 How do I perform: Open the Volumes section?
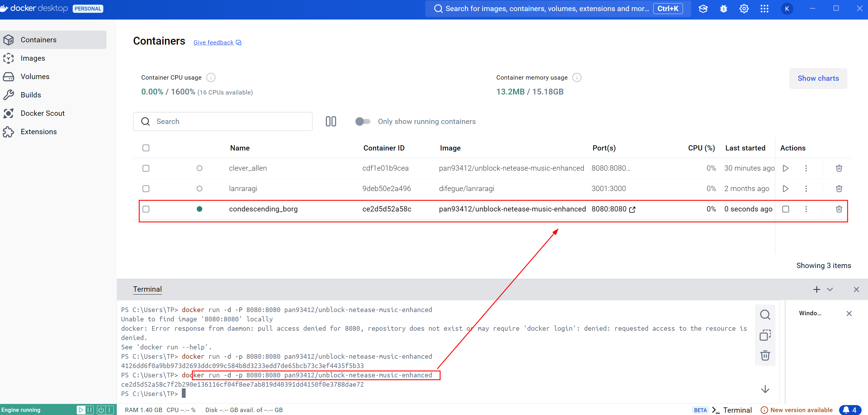(35, 77)
